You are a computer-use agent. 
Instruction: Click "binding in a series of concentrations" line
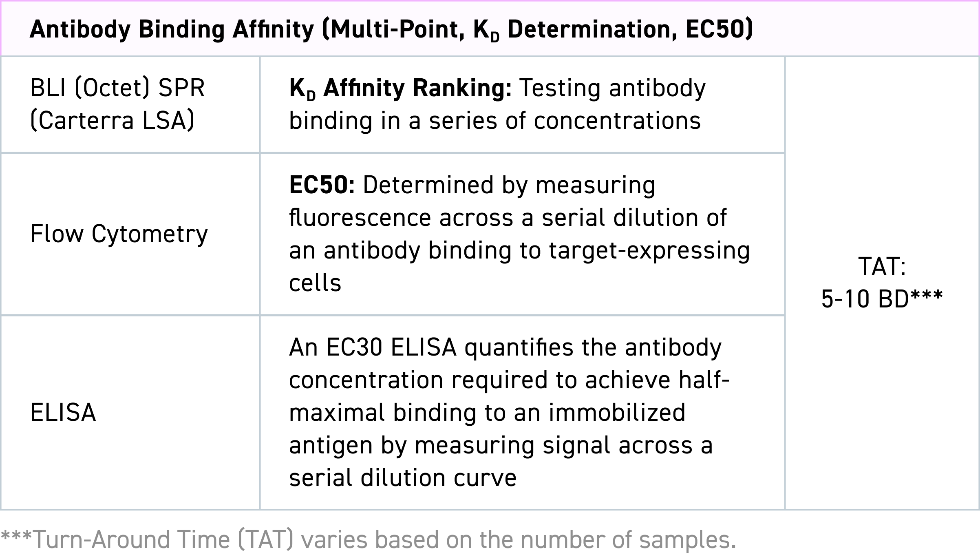494,121
